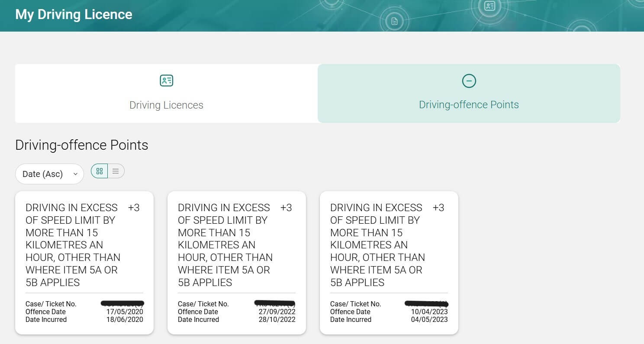Click the Driving-offence Points section heading
644x344 pixels.
point(82,145)
